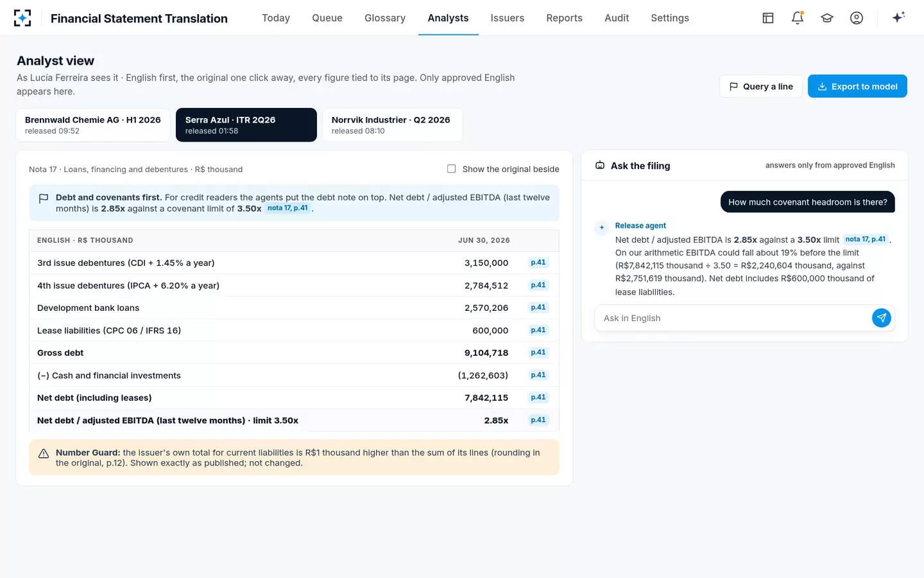Click the Query a line button
924x578 pixels.
click(761, 87)
